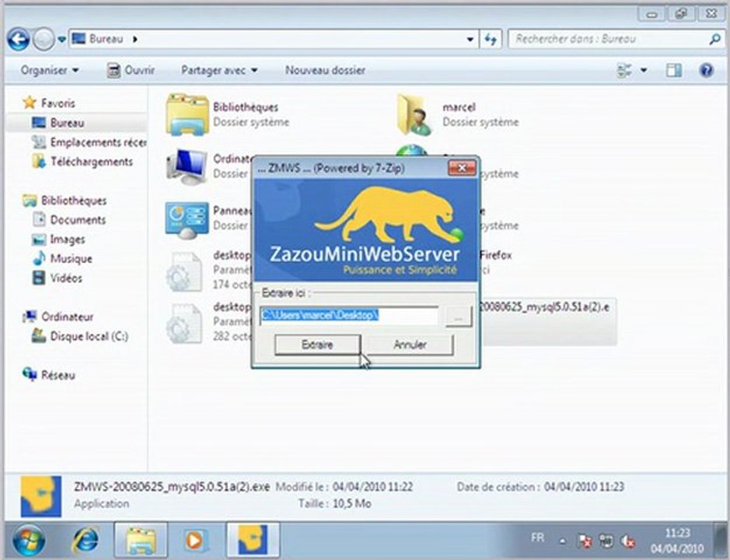The image size is (730, 560).
Task: Open the Windows Start button
Action: coord(29,541)
